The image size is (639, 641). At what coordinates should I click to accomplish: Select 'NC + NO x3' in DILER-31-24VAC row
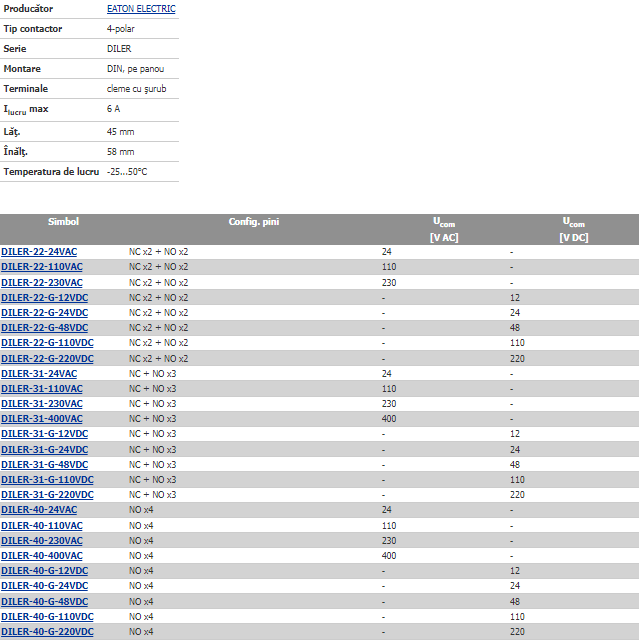tap(152, 374)
